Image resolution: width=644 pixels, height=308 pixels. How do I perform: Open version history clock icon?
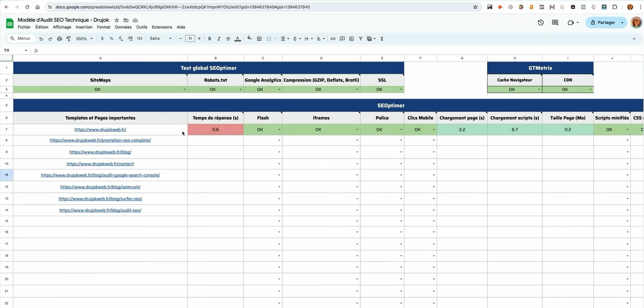tap(541, 22)
